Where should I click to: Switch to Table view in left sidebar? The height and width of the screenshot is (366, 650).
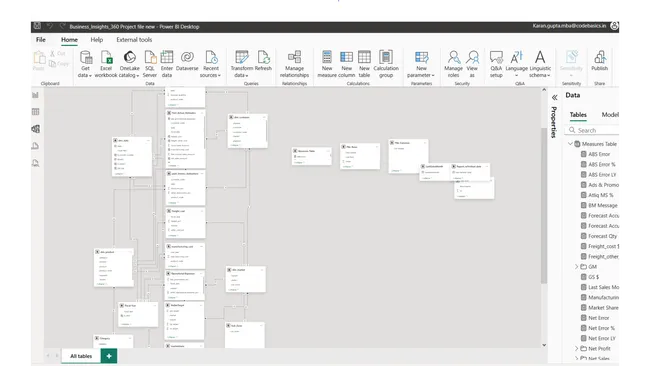36,111
